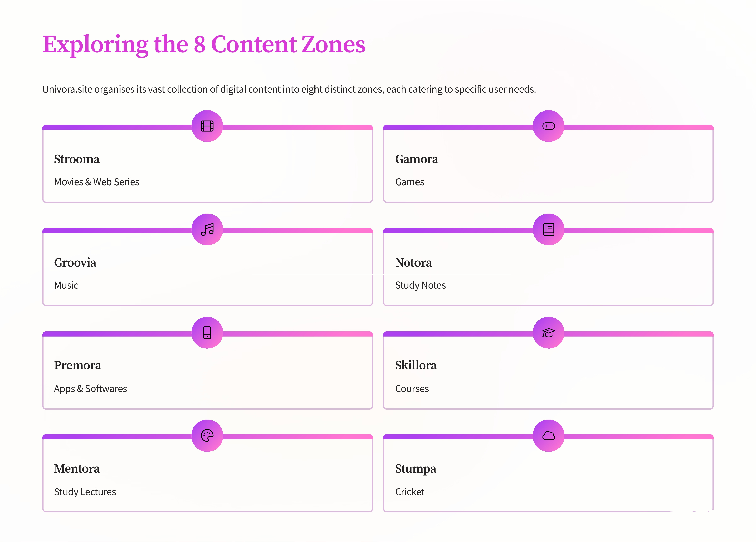Click the smartphone icon above Premora
Viewport: 756px width, 542px height.
(x=207, y=333)
